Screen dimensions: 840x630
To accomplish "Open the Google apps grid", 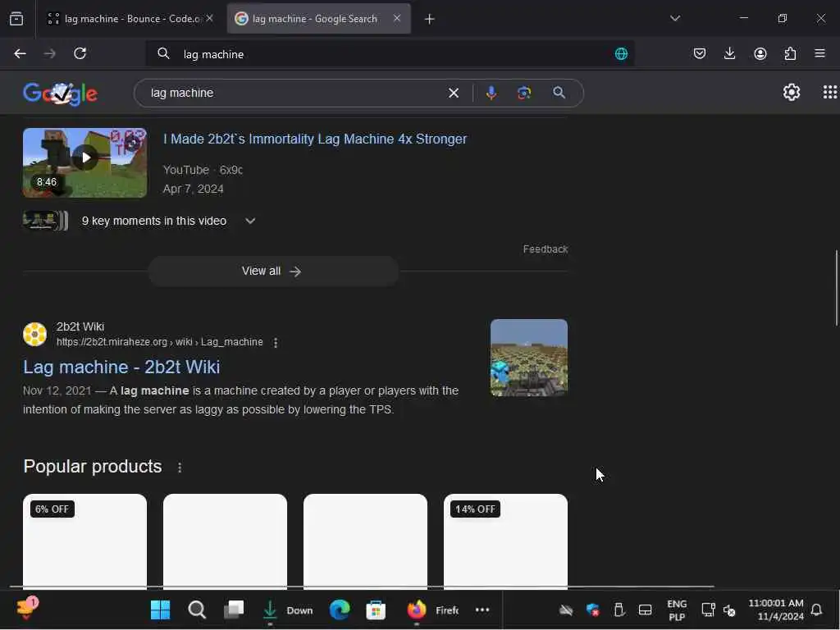I will [x=830, y=92].
